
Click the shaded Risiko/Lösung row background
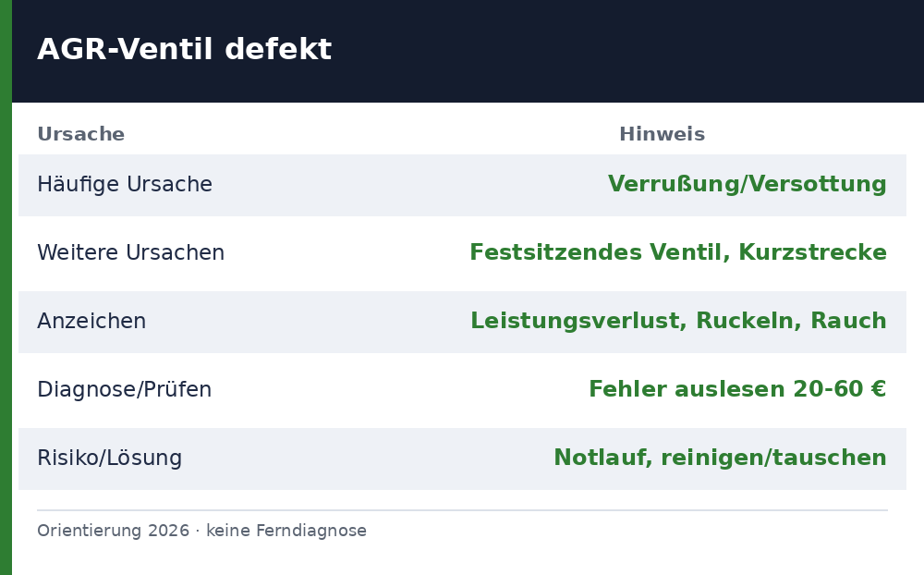point(462,459)
